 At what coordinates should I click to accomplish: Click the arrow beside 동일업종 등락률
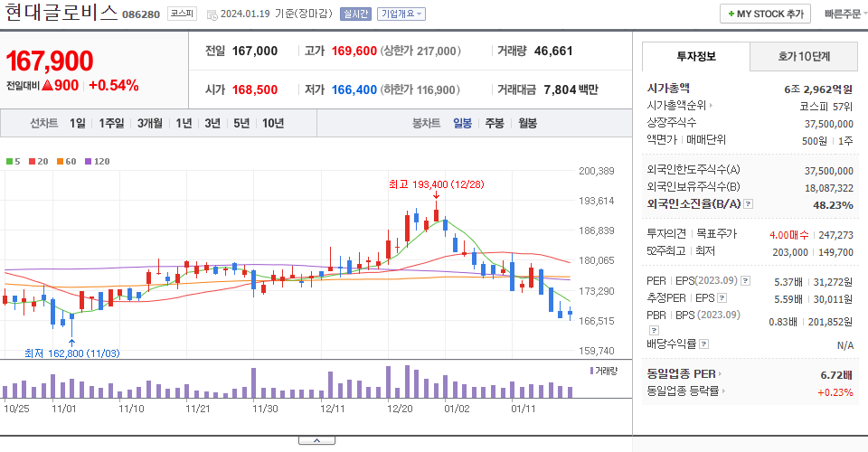(723, 391)
